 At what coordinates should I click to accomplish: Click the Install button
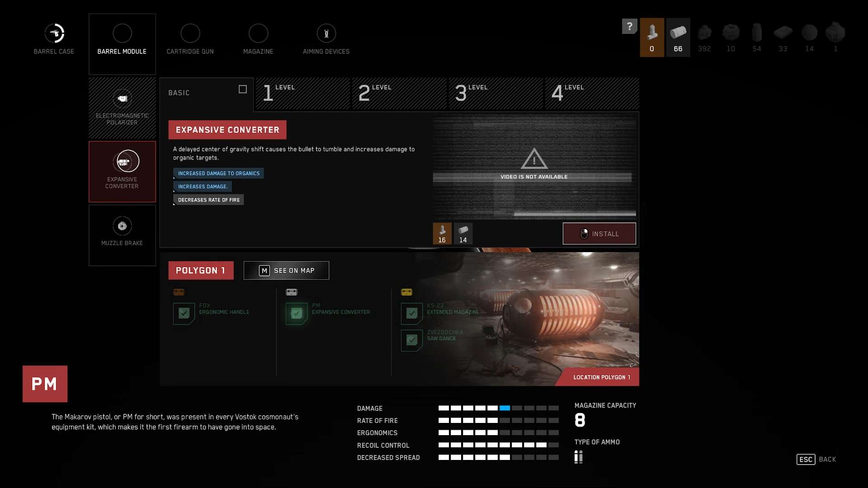click(599, 234)
